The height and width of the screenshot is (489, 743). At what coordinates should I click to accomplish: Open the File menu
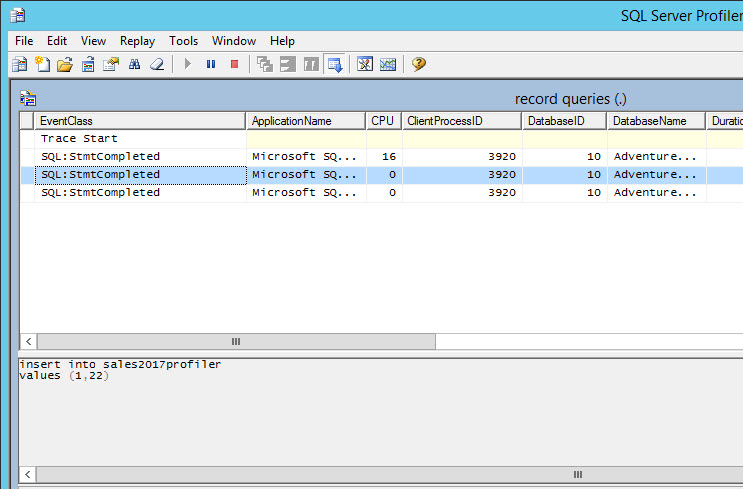coord(24,41)
